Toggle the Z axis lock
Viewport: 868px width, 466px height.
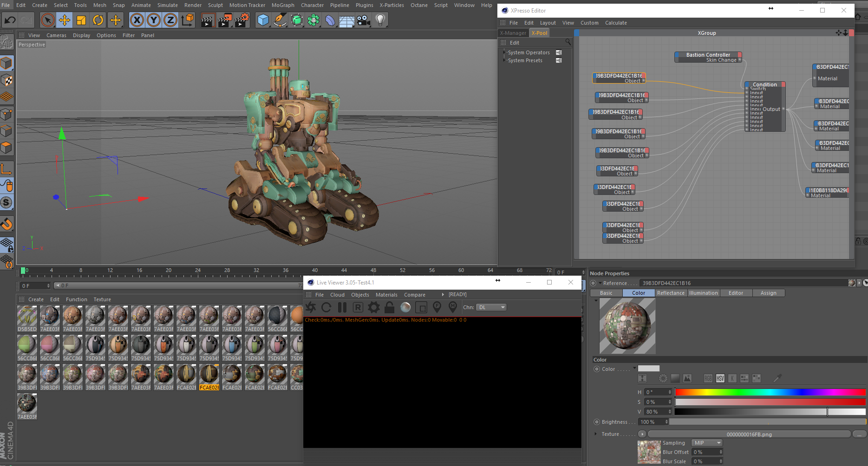pos(170,20)
